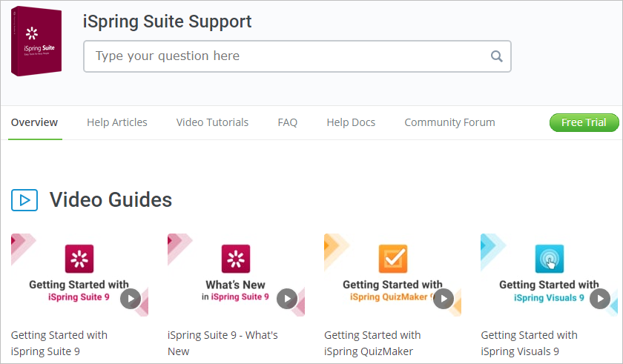Viewport: 623px width, 364px height.
Task: Open the Help Docs tab
Action: (351, 122)
